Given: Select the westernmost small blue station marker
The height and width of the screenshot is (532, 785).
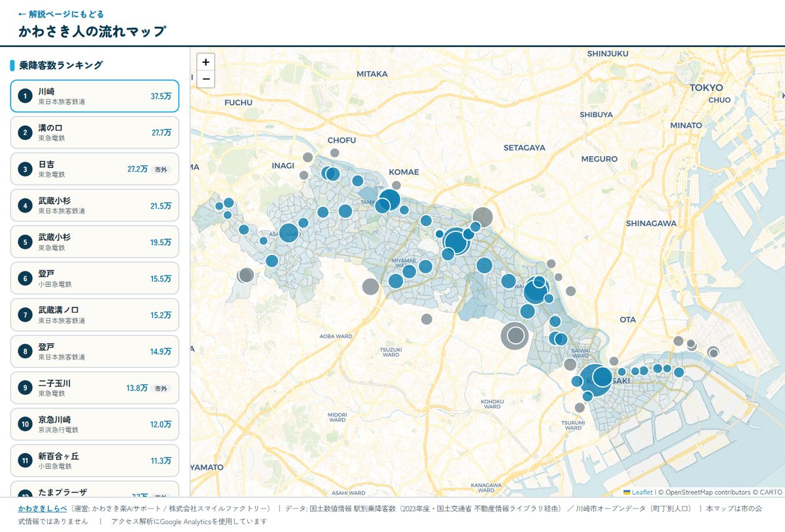Looking at the screenshot, I should (x=219, y=206).
